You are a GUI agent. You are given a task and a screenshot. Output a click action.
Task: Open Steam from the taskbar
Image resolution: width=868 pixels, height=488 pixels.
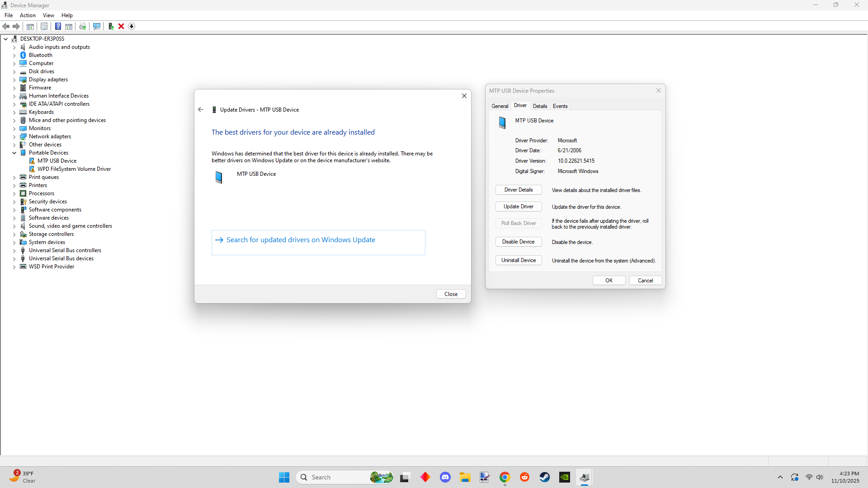(x=544, y=477)
